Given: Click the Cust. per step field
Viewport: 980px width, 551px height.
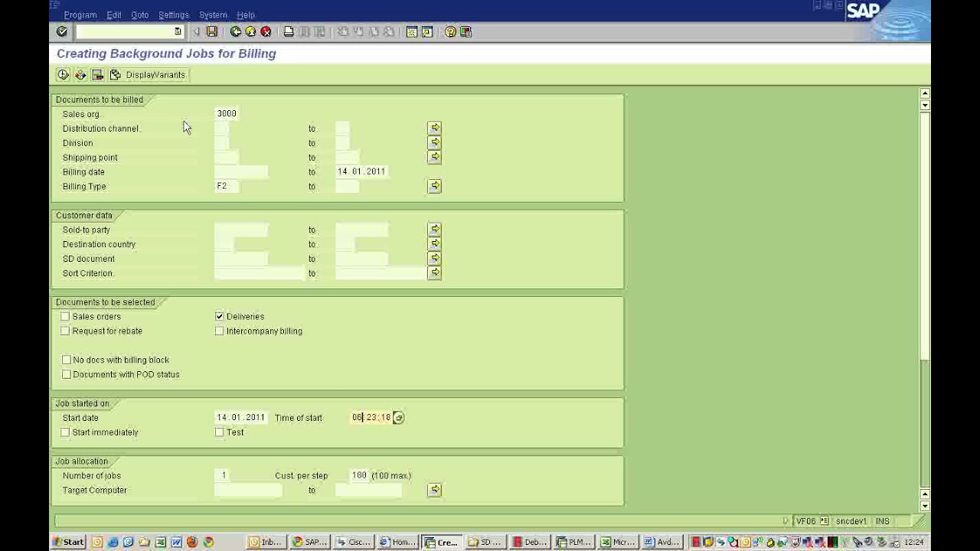Looking at the screenshot, I should [x=360, y=475].
